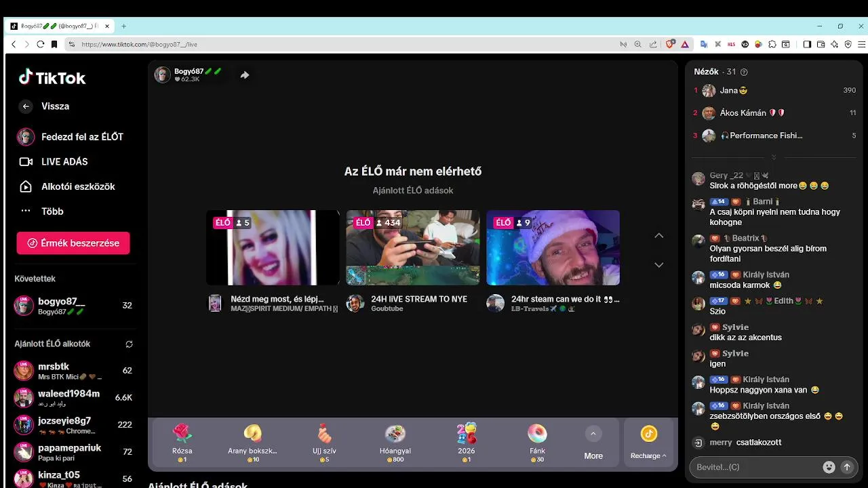The height and width of the screenshot is (488, 868).
Task: Open HLS extension icon
Action: tap(731, 44)
